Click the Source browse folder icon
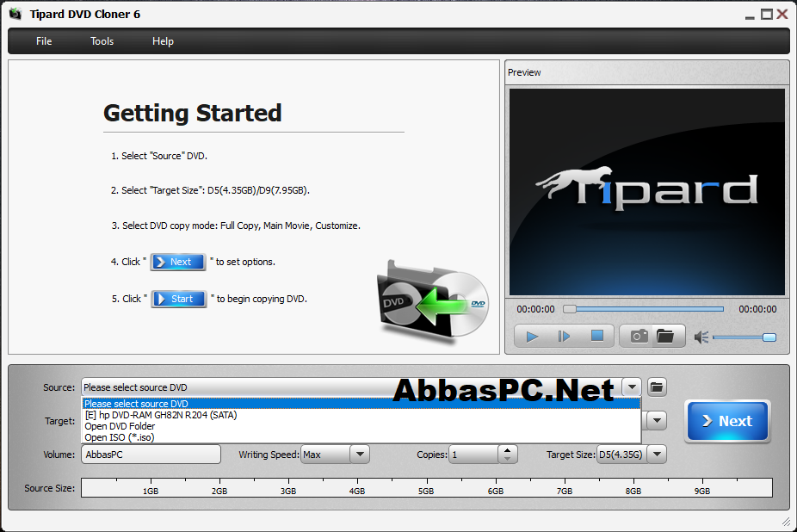Image resolution: width=797 pixels, height=532 pixels. coord(657,387)
